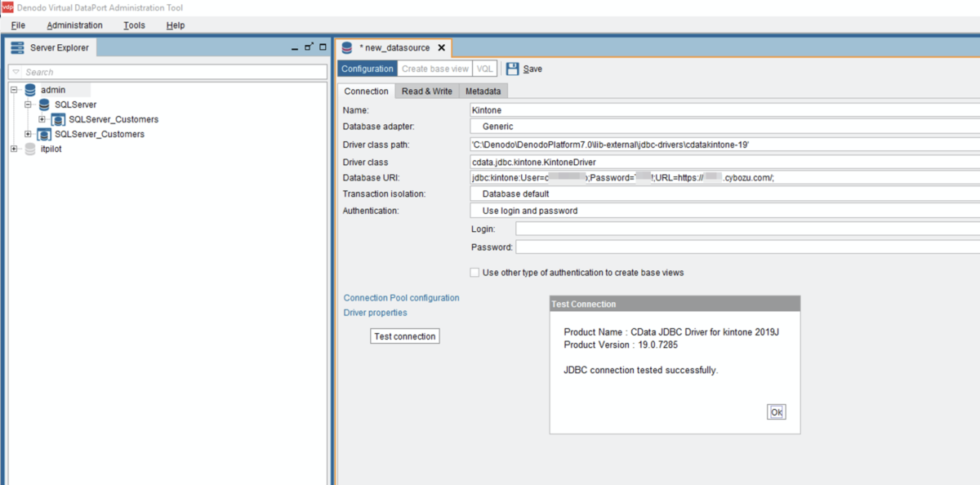
Task: Open the Database adapter dropdown
Action: (x=725, y=127)
